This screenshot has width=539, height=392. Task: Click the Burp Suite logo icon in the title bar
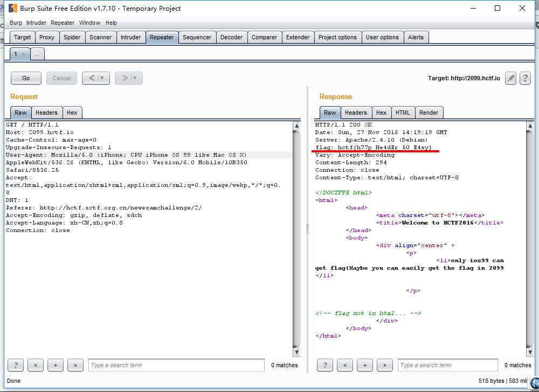tap(13, 8)
